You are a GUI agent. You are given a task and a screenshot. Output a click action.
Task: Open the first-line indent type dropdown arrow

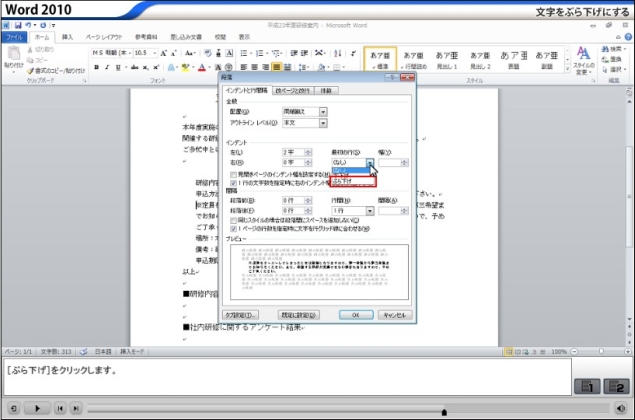tap(370, 162)
